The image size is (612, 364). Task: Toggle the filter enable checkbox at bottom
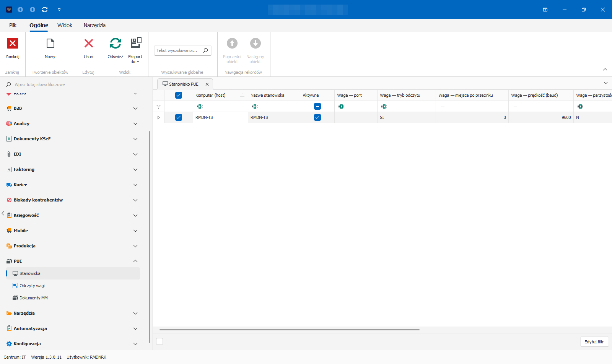[160, 341]
